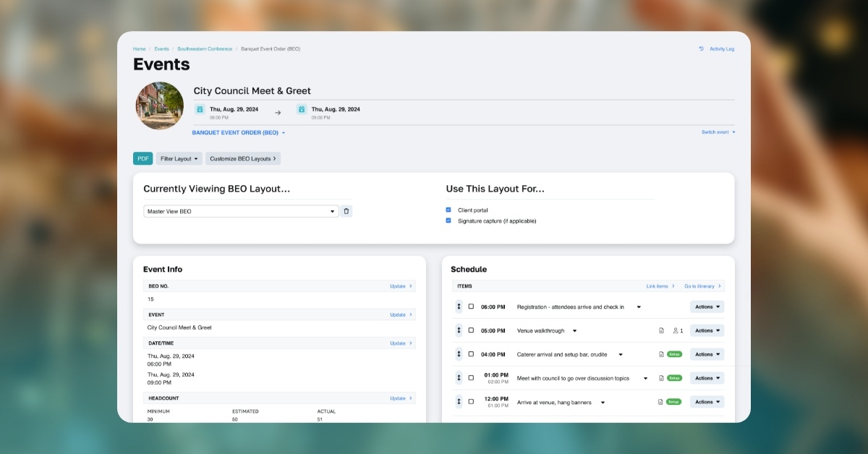Image resolution: width=868 pixels, height=454 pixels.
Task: Open the Activity Log link
Action: (722, 49)
